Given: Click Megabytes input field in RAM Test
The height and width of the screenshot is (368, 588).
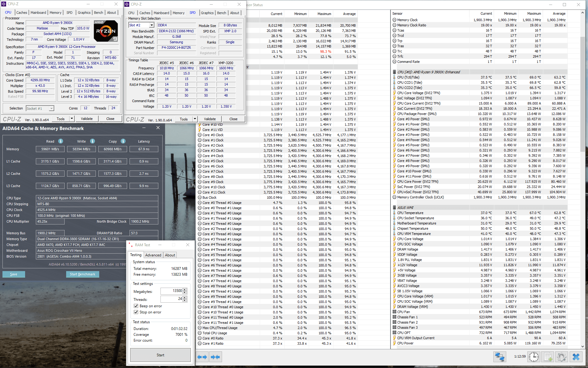Looking at the screenshot, I should click(172, 291).
